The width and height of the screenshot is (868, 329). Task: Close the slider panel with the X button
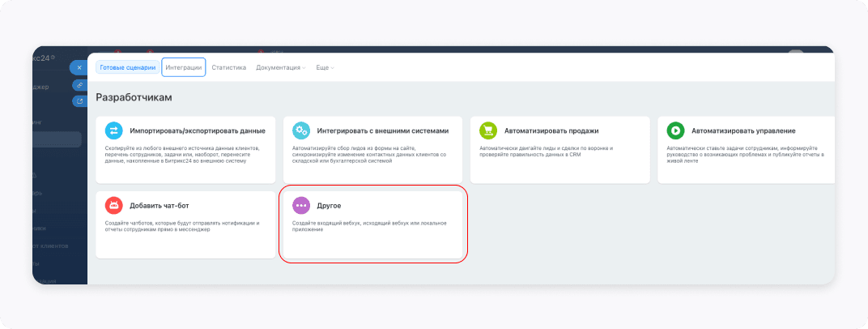[x=79, y=67]
